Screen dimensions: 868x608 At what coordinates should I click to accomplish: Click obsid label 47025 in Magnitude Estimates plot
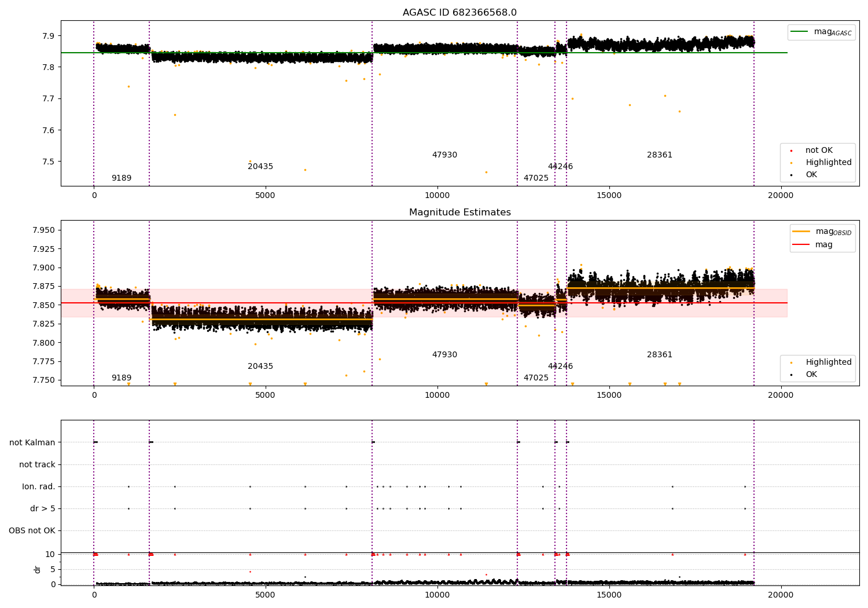[x=536, y=378]
